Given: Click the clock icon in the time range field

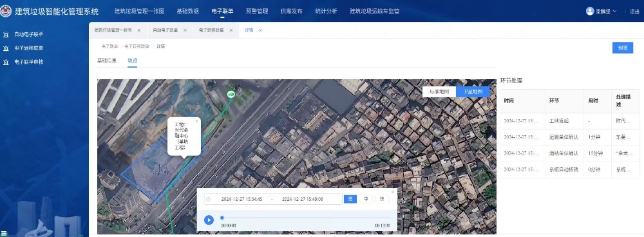Looking at the screenshot, I should 208,199.
